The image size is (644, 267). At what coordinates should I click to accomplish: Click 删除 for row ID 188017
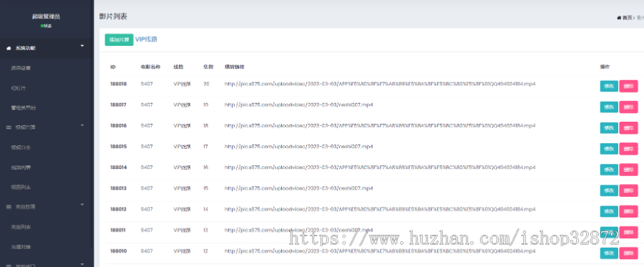[628, 107]
